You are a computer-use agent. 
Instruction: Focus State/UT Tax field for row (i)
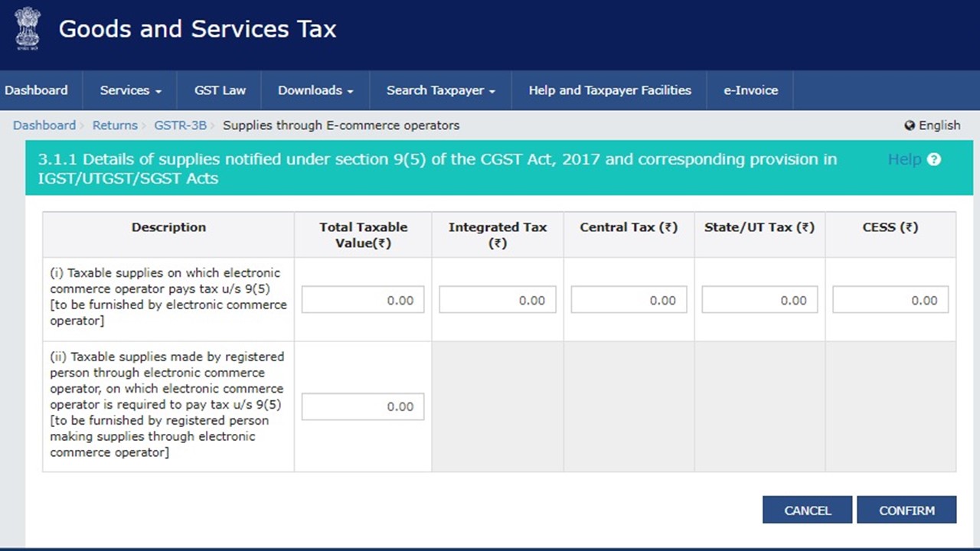coord(759,300)
